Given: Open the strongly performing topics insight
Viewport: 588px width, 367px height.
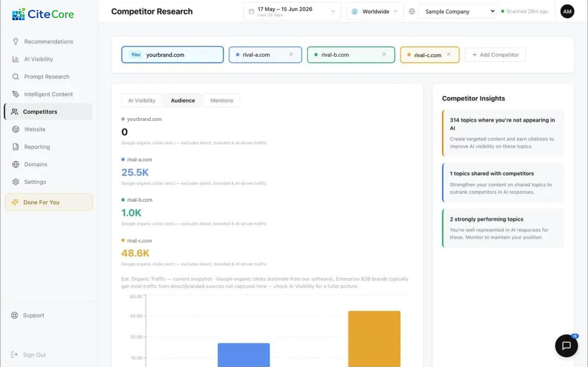Looking at the screenshot, I should tap(503, 228).
